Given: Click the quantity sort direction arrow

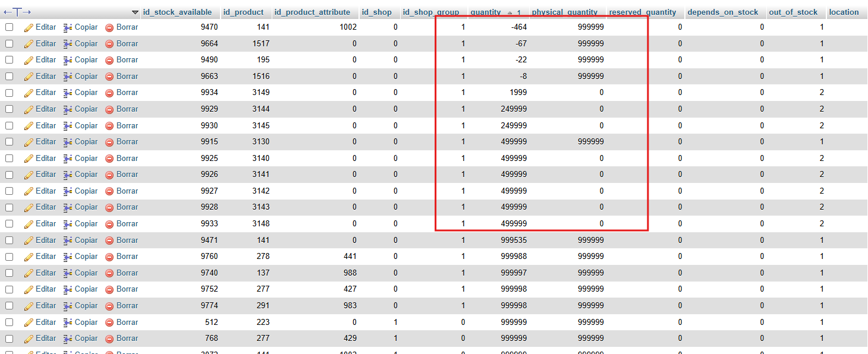Looking at the screenshot, I should click(510, 12).
